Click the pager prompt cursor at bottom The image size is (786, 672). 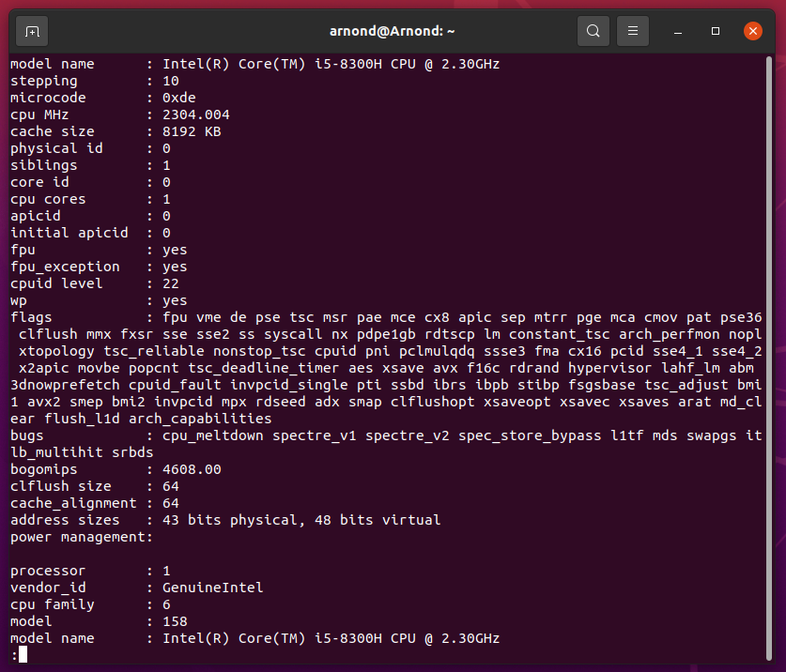pyautogui.click(x=23, y=654)
